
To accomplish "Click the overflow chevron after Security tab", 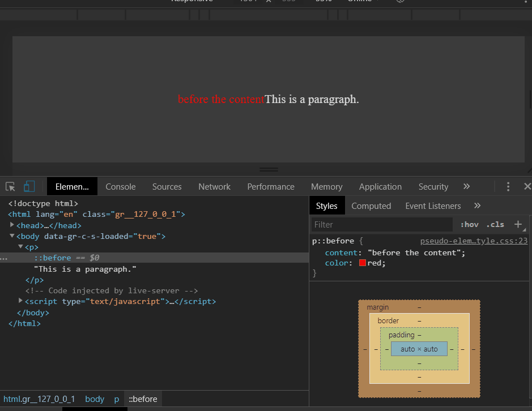I will tap(466, 186).
